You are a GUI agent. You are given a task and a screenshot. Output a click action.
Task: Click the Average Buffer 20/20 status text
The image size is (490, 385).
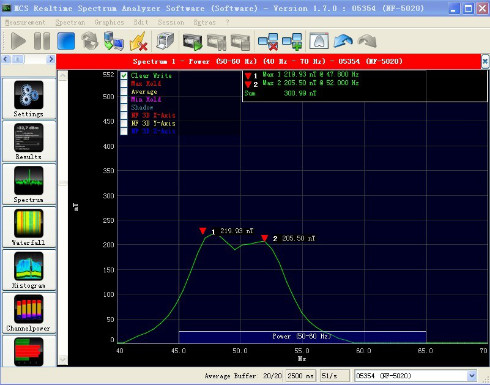pyautogui.click(x=243, y=376)
